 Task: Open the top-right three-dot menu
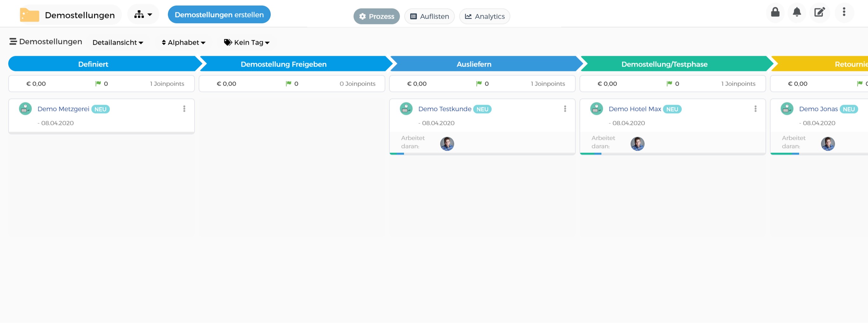pos(844,12)
